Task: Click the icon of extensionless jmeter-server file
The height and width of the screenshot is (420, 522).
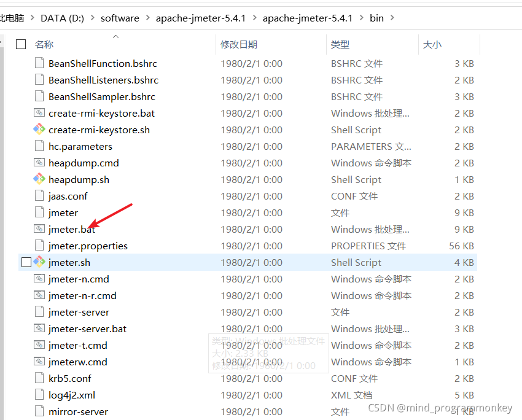Action: [39, 312]
